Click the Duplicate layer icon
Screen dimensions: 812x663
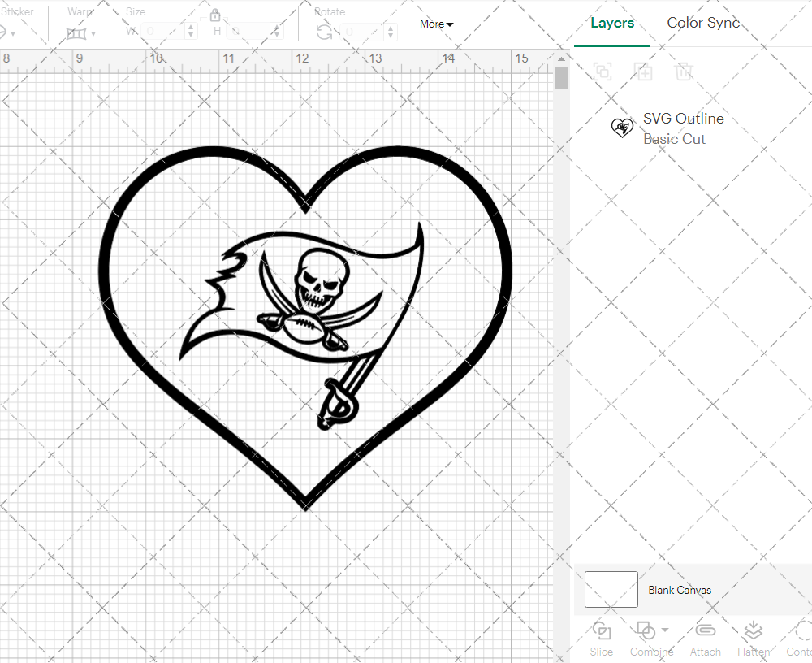tap(643, 71)
